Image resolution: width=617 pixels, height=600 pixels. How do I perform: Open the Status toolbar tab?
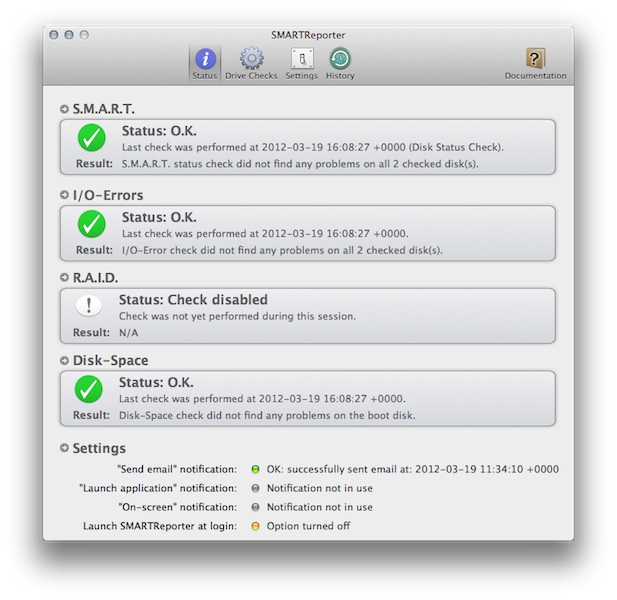coord(203,64)
